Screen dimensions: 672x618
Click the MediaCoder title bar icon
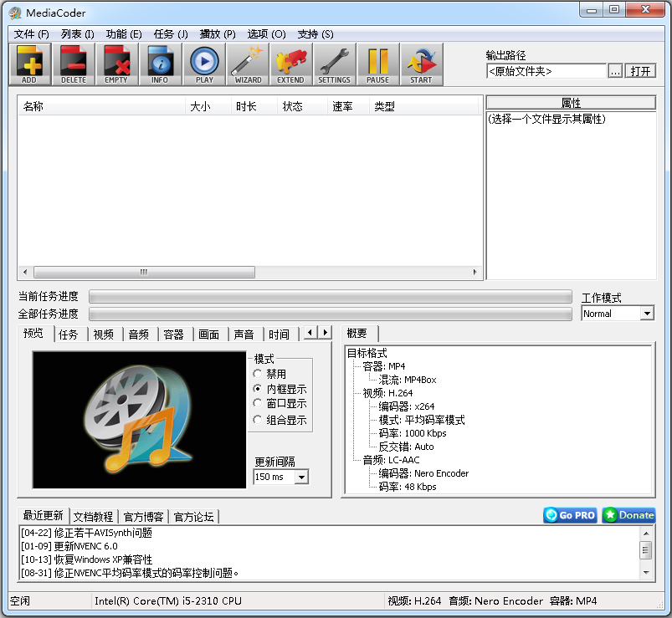coord(15,13)
